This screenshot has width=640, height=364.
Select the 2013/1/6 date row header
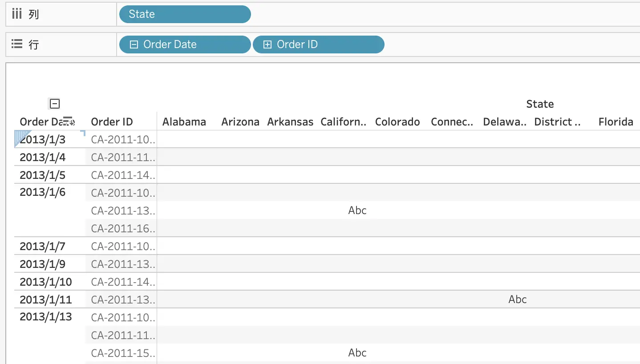click(x=43, y=192)
